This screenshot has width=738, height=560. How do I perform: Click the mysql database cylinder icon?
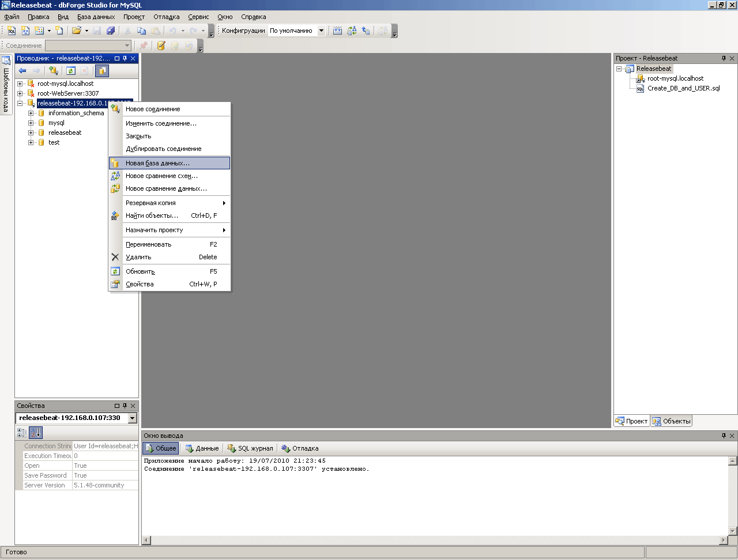point(42,123)
